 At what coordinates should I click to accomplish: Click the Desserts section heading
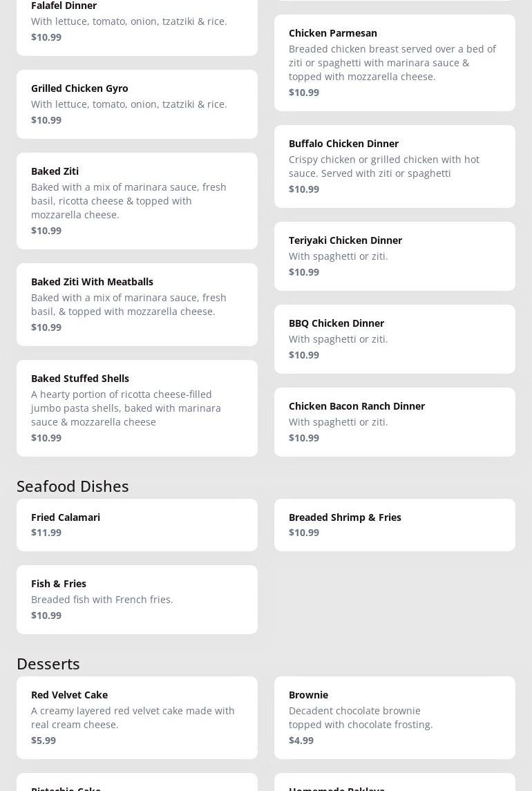48,664
